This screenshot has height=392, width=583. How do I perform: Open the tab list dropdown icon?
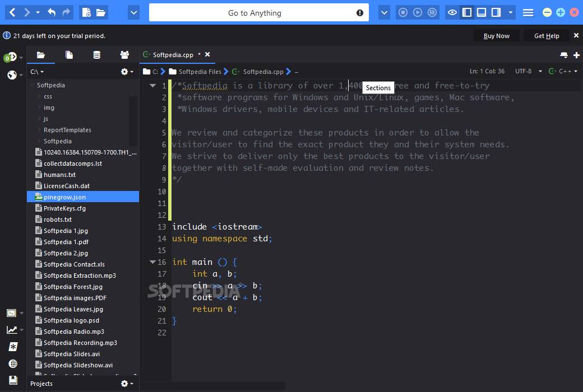pos(564,55)
